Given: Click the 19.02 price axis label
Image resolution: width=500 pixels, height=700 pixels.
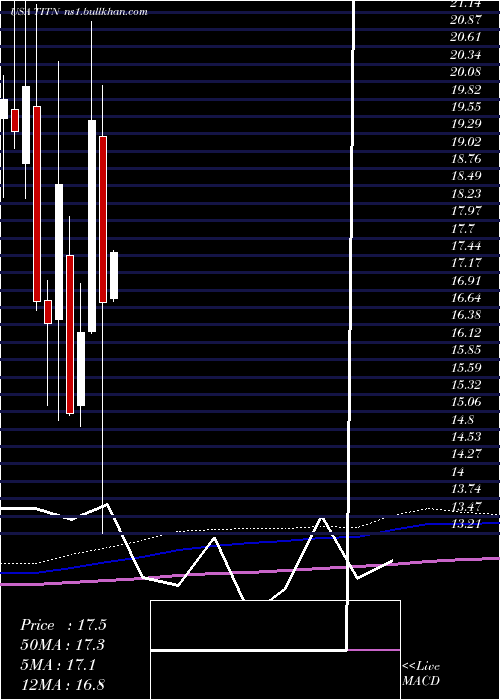Looking at the screenshot, I should [466, 142].
